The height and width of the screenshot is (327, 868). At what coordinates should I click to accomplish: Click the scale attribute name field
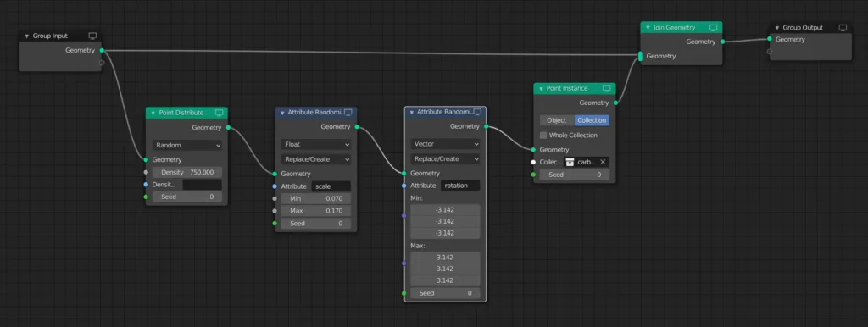331,186
